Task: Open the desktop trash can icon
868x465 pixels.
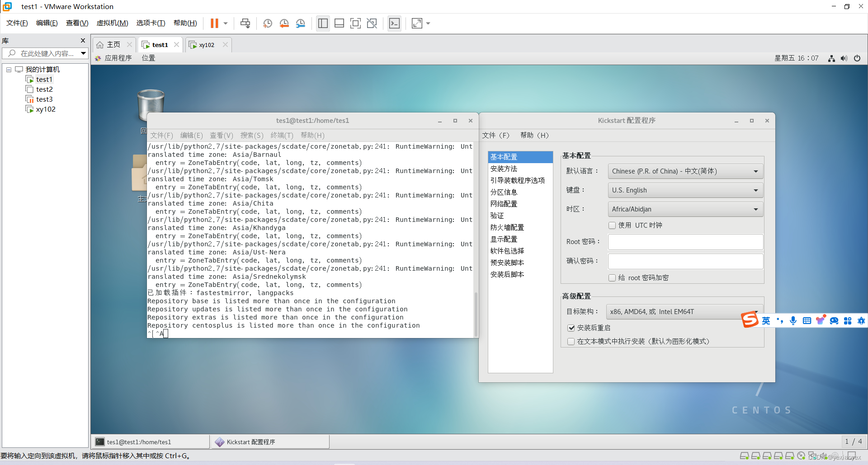Action: (x=151, y=105)
